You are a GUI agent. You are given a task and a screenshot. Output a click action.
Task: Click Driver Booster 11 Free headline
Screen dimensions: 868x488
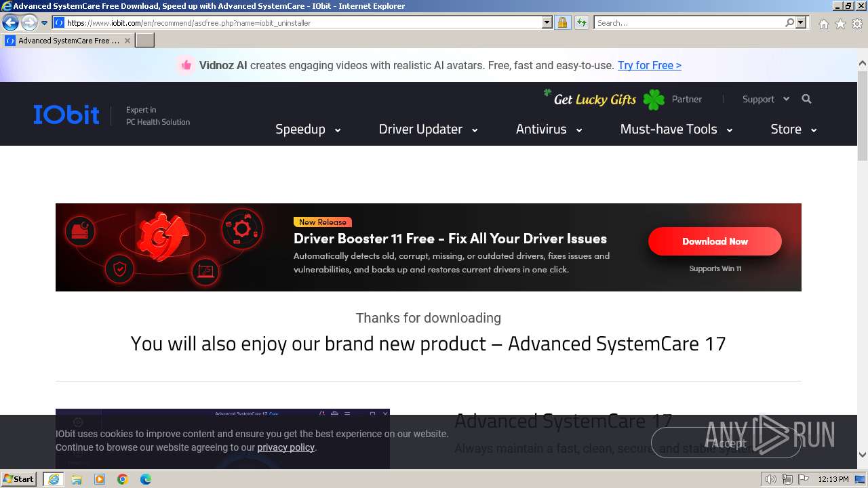click(450, 239)
